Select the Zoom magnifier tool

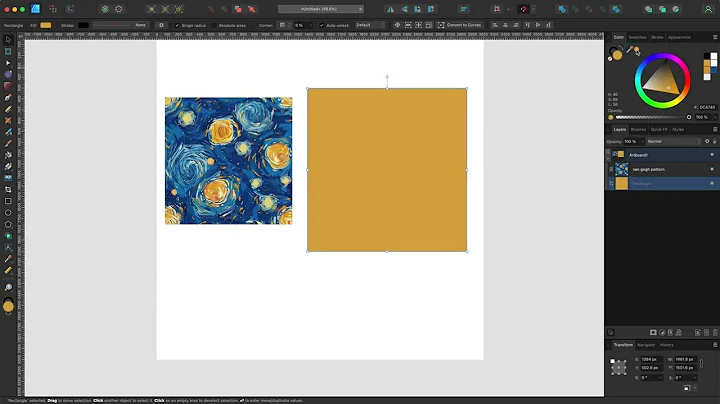click(8, 287)
